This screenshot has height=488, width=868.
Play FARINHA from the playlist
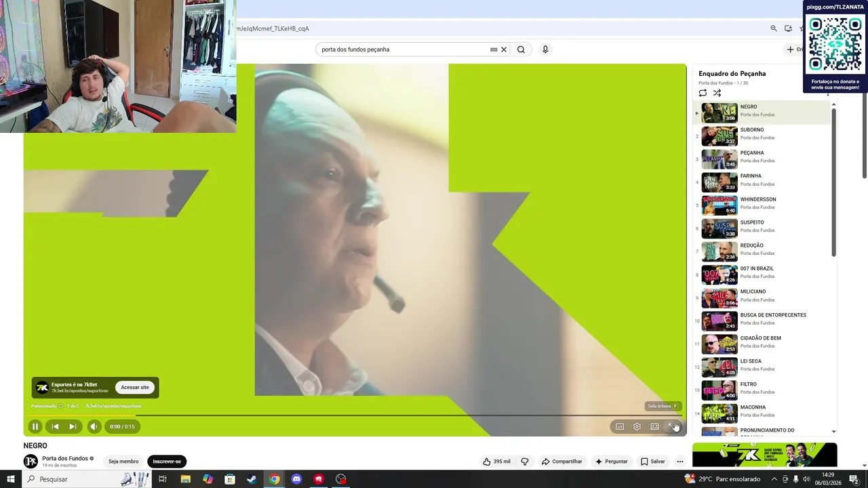point(762,182)
